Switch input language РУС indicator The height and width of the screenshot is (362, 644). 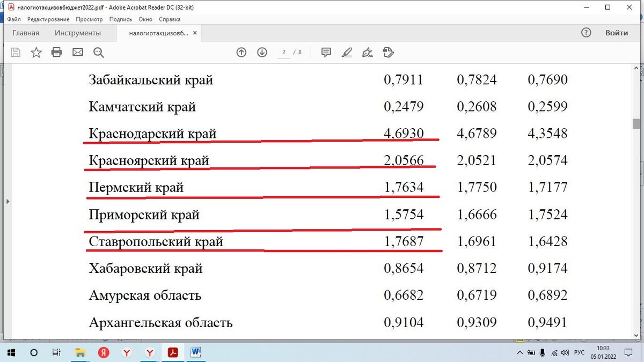click(x=580, y=353)
